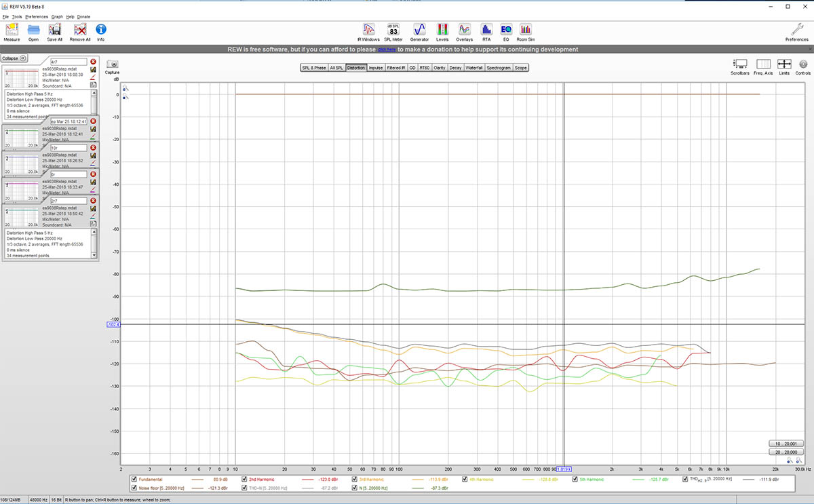Toggle the THD+N trace checkbox

[243, 488]
